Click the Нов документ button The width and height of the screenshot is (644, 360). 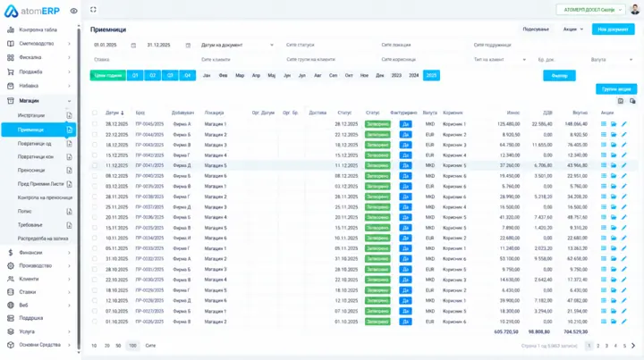[x=613, y=29]
